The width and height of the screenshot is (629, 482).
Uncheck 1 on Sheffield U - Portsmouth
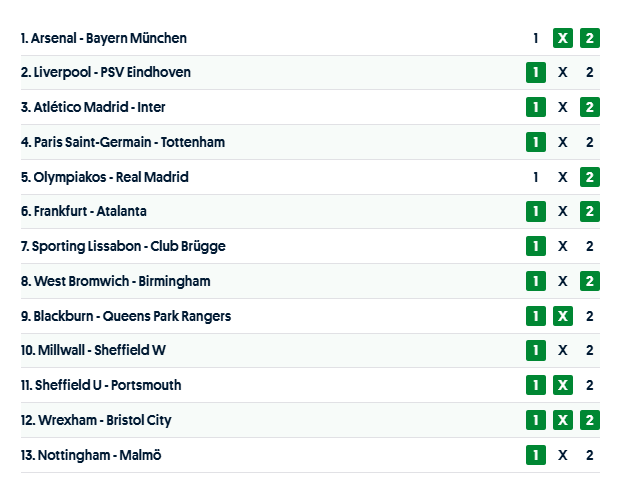(x=536, y=385)
